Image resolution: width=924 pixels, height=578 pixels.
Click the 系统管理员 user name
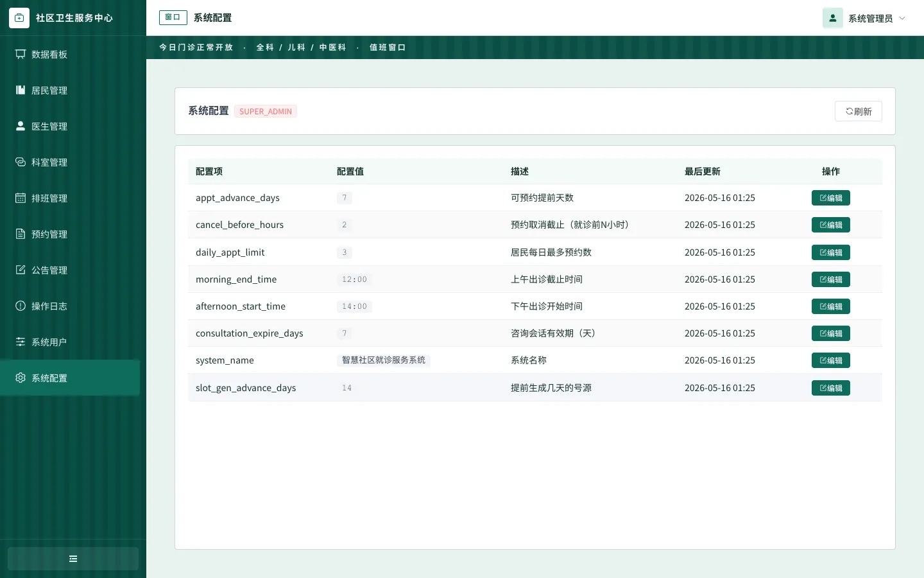point(871,19)
